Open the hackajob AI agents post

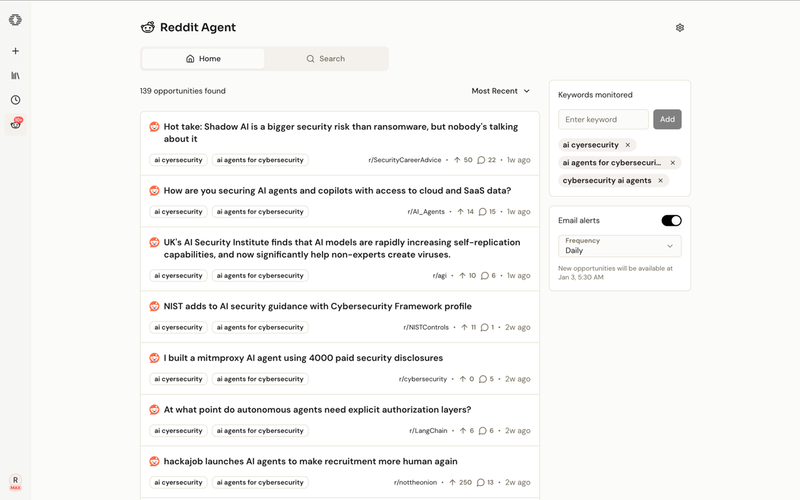pyautogui.click(x=310, y=461)
